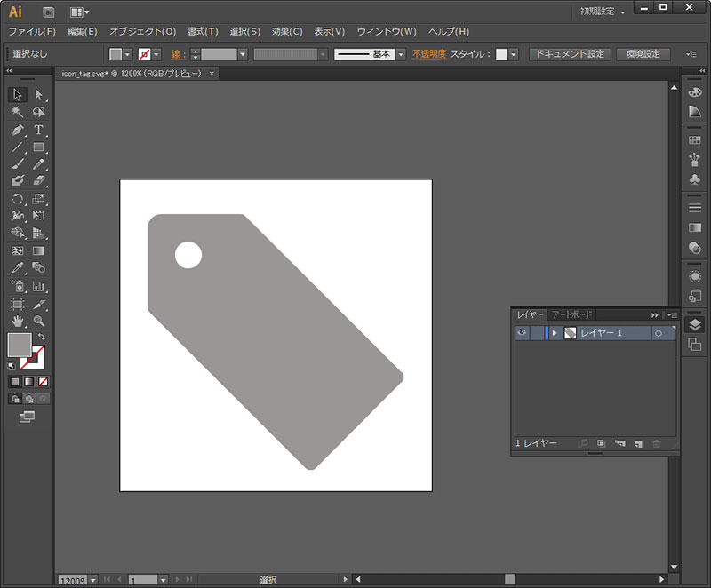Click target circle of レイヤー 1
Viewport: 711px width, 588px height.
[x=659, y=333]
